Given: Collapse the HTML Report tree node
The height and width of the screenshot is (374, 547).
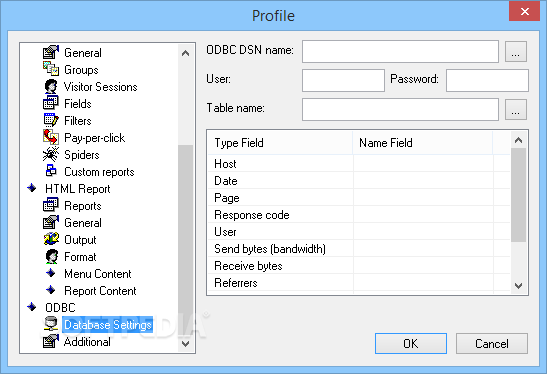Looking at the screenshot, I should [x=32, y=188].
